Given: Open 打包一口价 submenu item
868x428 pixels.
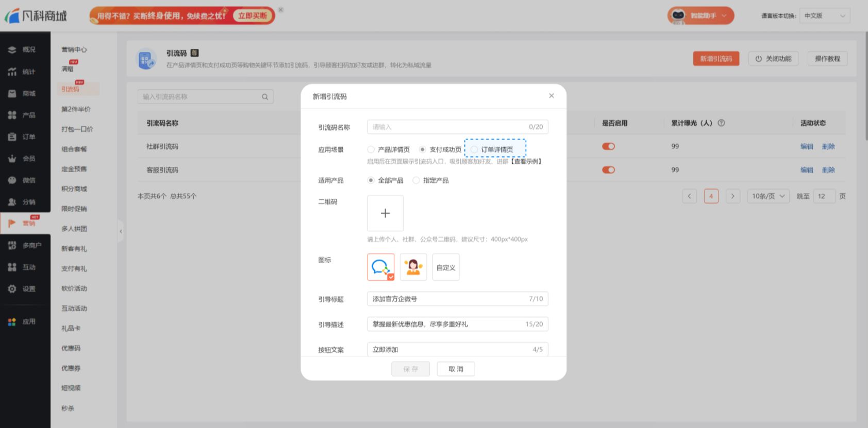Looking at the screenshot, I should tap(77, 129).
